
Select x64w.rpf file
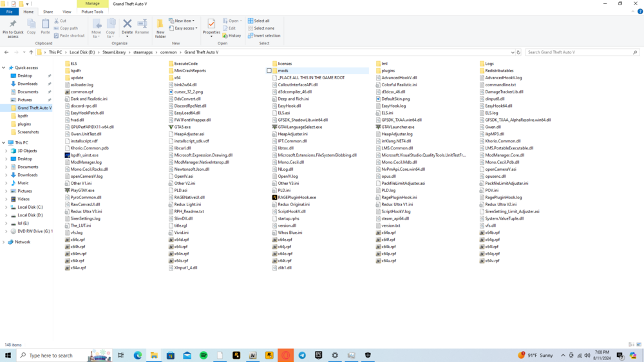[x=75, y=267]
